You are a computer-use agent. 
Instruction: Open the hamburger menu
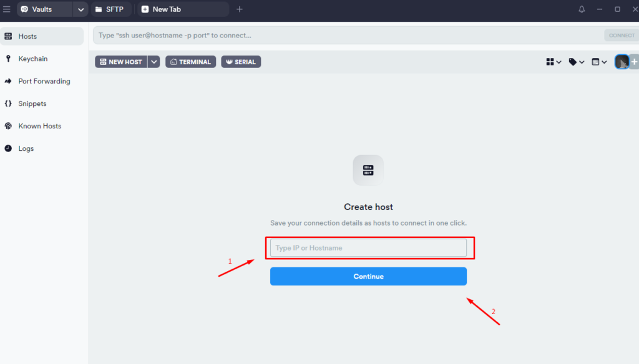[x=8, y=9]
